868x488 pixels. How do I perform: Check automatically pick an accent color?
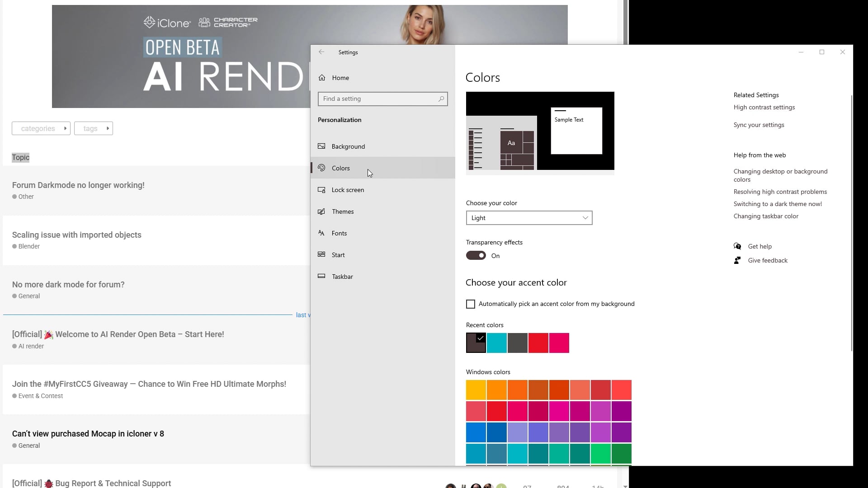471,304
